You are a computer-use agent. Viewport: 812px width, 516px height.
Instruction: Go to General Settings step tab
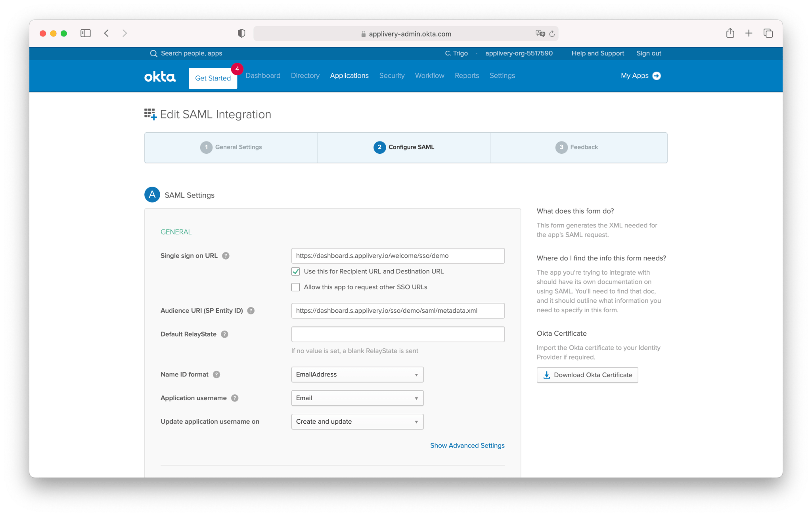[x=231, y=147]
